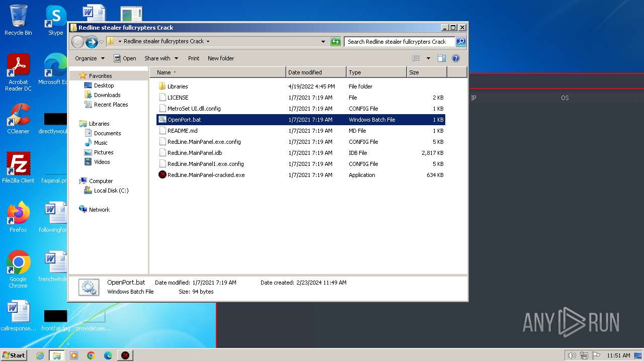Screen dimensions: 644x362
Task: Click the New folder button
Action: 221,58
